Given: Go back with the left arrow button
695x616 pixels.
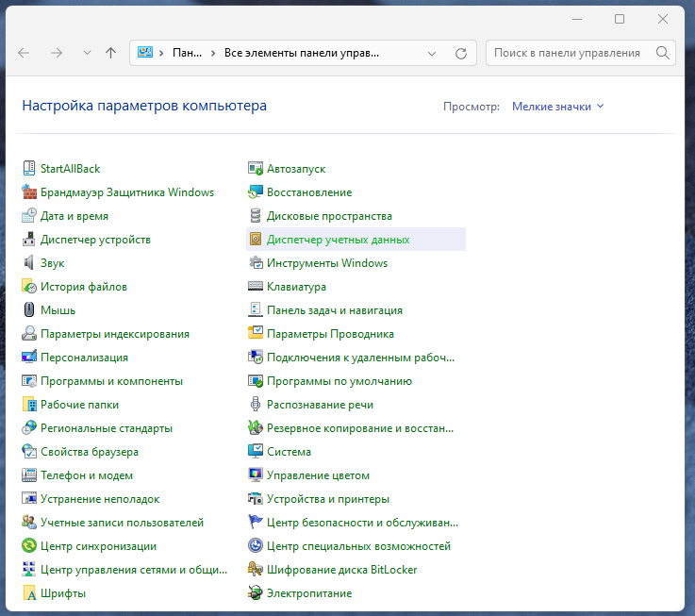Looking at the screenshot, I should click(x=24, y=53).
